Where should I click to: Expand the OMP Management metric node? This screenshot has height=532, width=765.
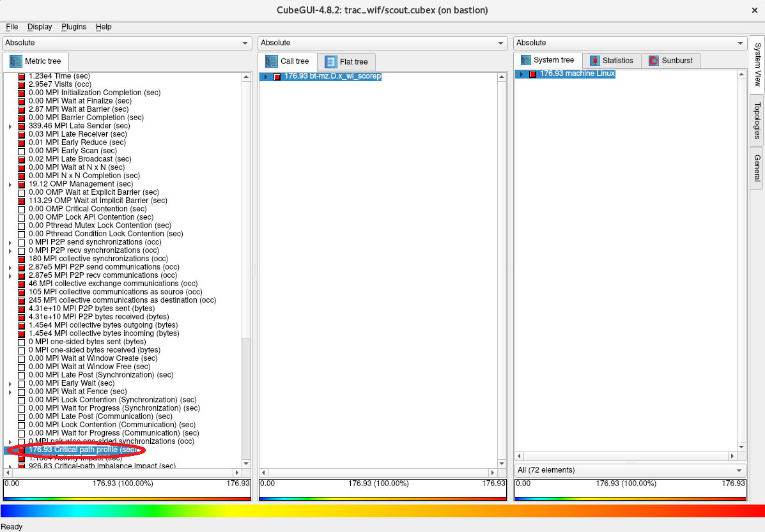pos(10,185)
